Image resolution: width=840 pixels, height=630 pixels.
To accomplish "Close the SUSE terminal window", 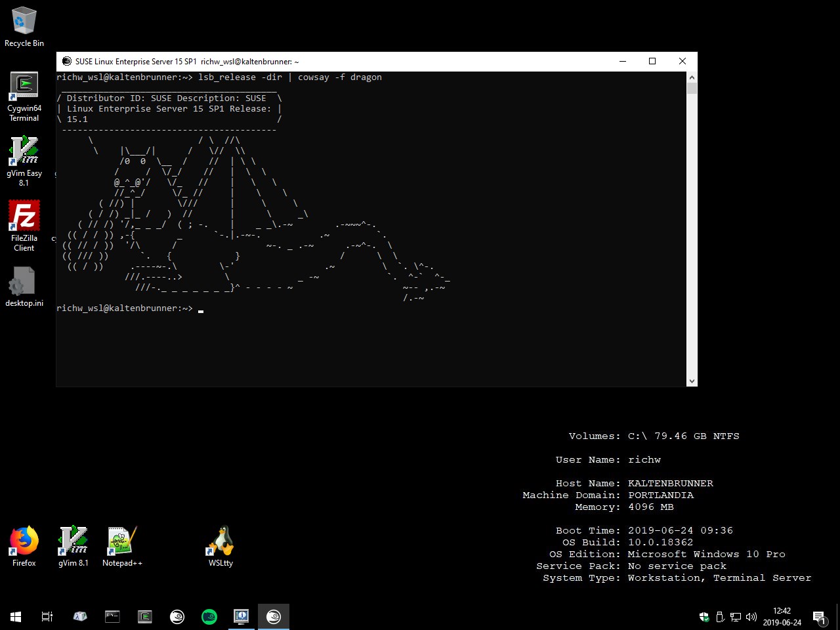I will [682, 61].
